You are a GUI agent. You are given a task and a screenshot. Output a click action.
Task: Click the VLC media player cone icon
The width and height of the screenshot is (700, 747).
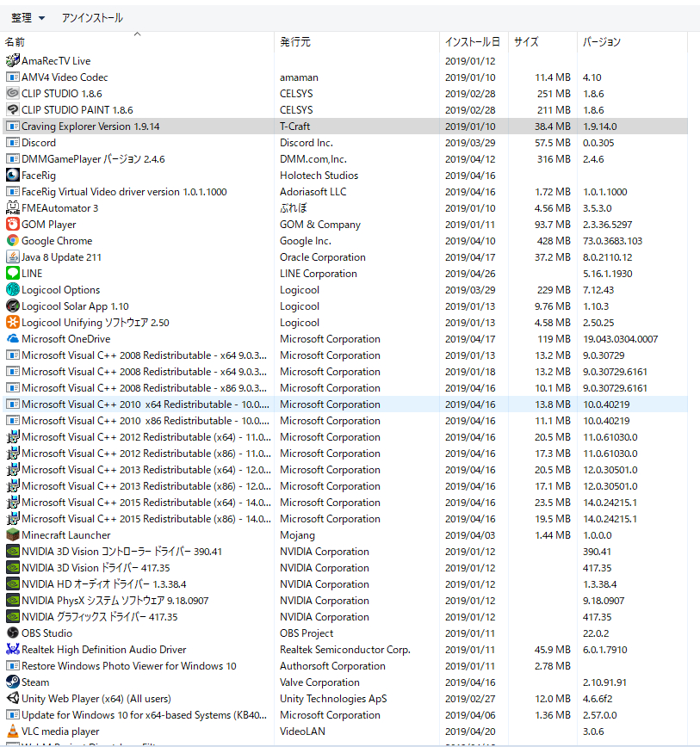point(12,732)
